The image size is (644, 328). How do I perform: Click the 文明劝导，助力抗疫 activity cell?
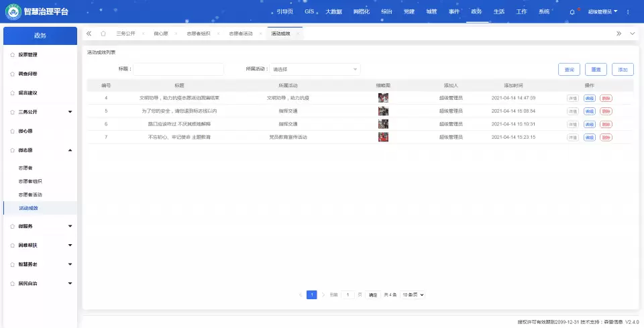(288, 98)
